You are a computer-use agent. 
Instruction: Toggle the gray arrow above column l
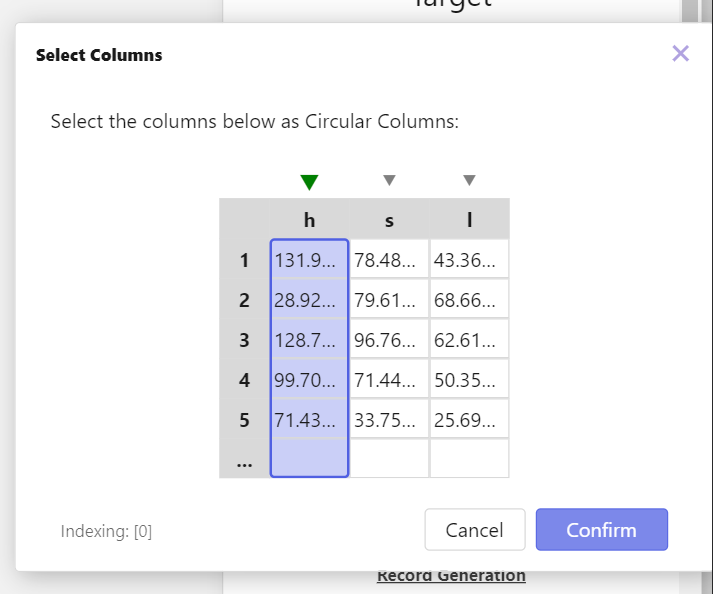click(469, 180)
